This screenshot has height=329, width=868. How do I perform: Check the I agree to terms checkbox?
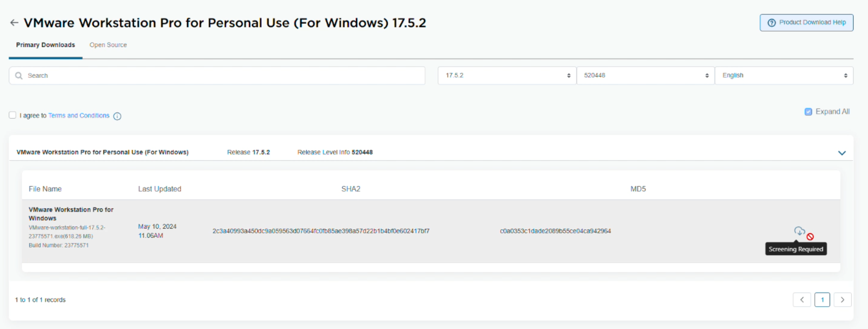(13, 115)
